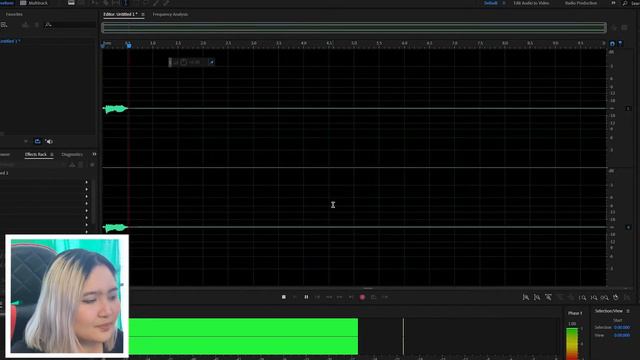Zoom out amplitude icon
Image resolution: width=640 pixels, height=360 pixels.
coord(537,298)
